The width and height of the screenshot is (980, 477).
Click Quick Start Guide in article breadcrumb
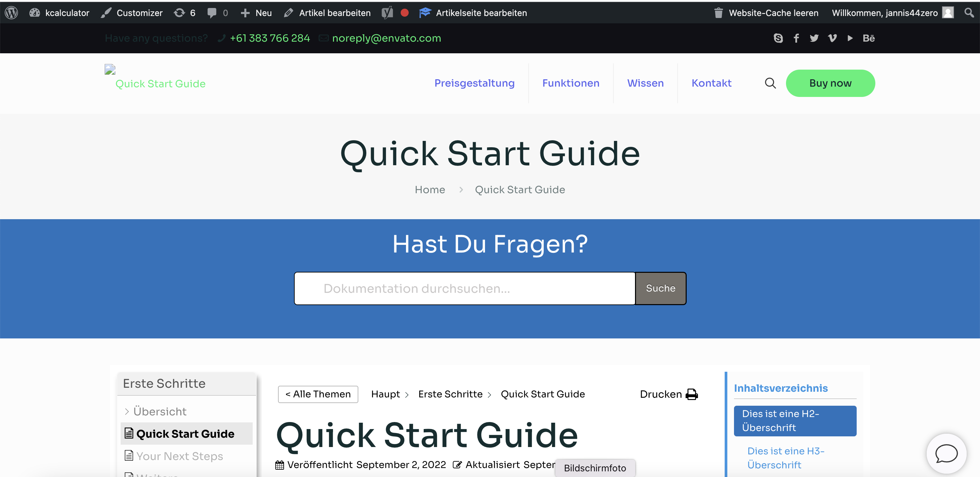(543, 394)
